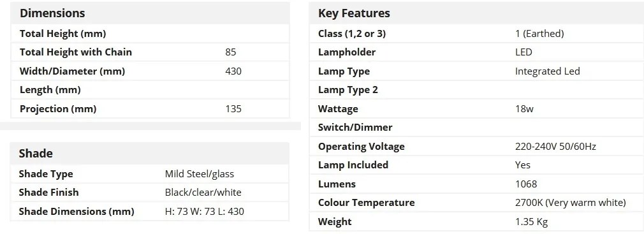The width and height of the screenshot is (644, 234).
Task: Select the Lamp Type value Integrated Led
Action: click(548, 71)
